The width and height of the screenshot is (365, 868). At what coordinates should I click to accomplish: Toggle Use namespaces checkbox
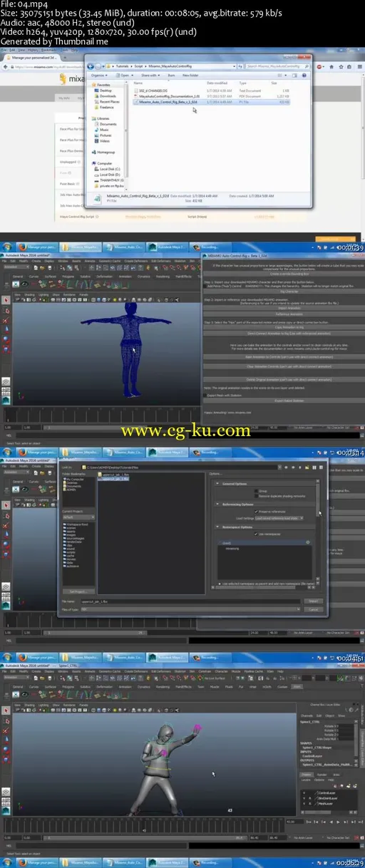pyautogui.click(x=257, y=533)
